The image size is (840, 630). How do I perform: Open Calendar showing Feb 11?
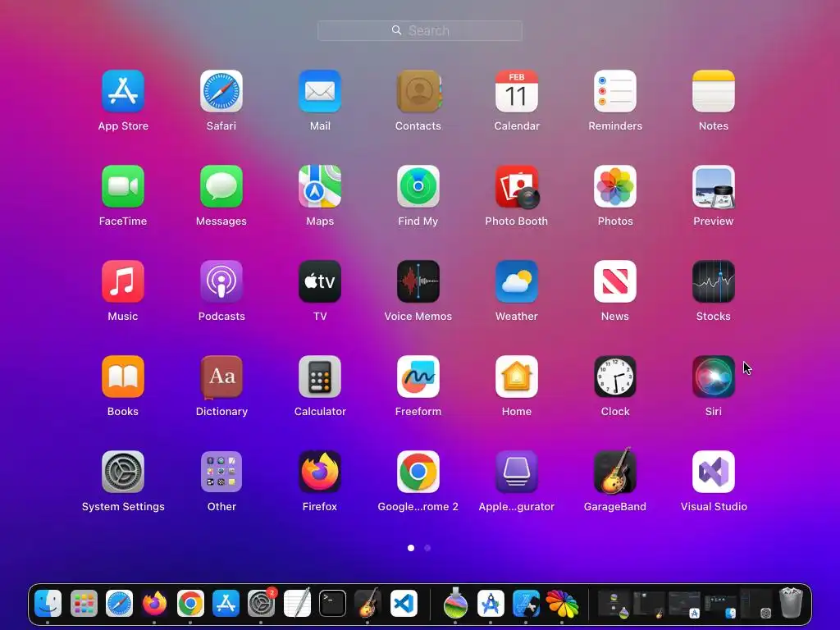517,91
